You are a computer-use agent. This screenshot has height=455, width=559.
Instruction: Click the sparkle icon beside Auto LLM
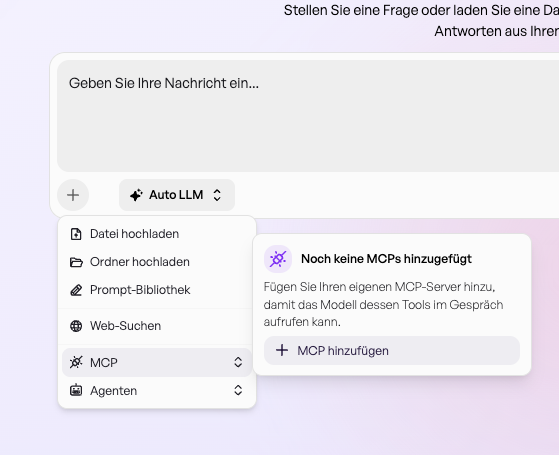click(136, 195)
